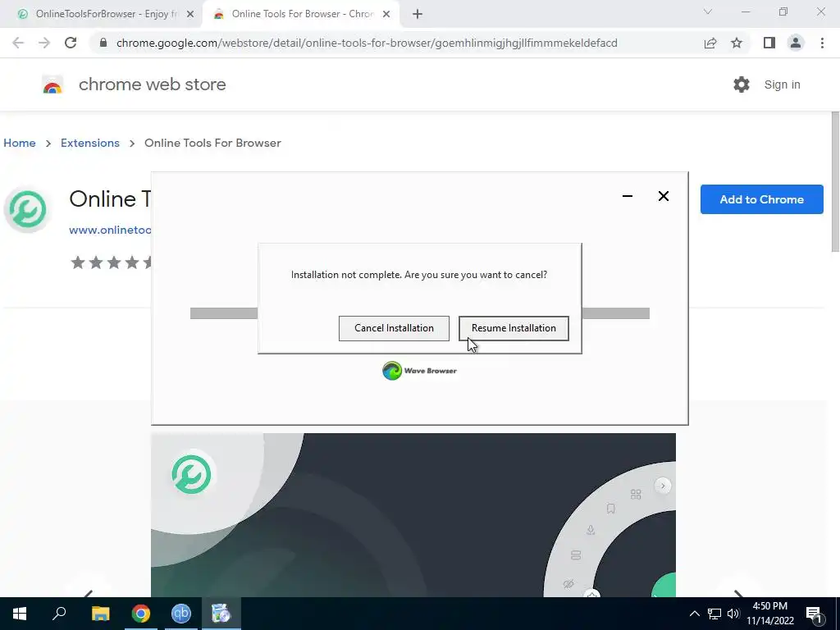Viewport: 840px width, 630px height.
Task: Open the www.onlinetoo… publisher website link
Action: tap(111, 230)
